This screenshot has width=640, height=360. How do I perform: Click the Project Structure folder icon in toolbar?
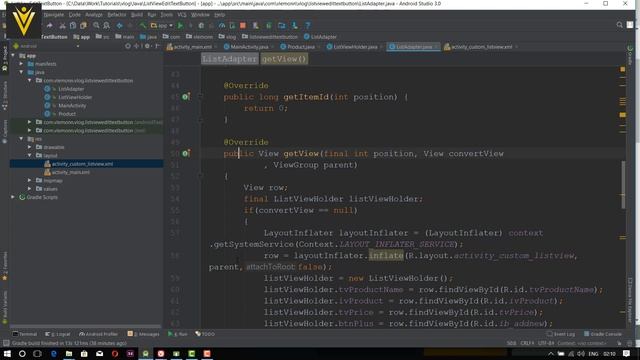282,25
